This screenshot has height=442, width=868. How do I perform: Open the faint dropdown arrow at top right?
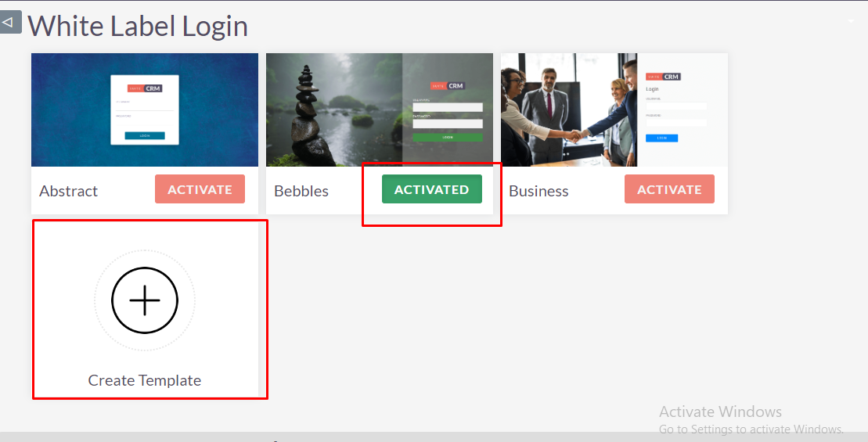[852, 21]
